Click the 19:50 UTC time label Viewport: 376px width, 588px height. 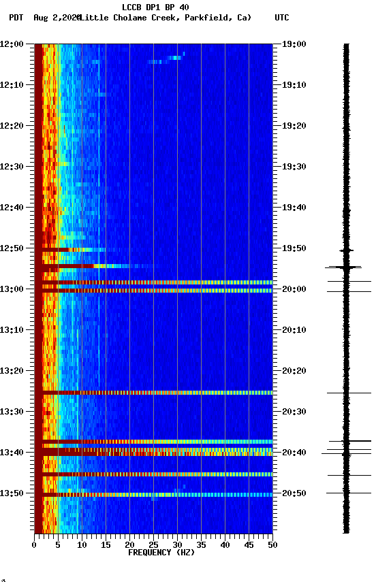point(294,248)
